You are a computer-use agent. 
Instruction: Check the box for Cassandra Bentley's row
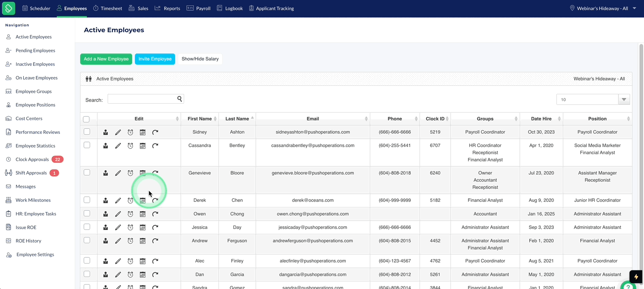coord(87,145)
